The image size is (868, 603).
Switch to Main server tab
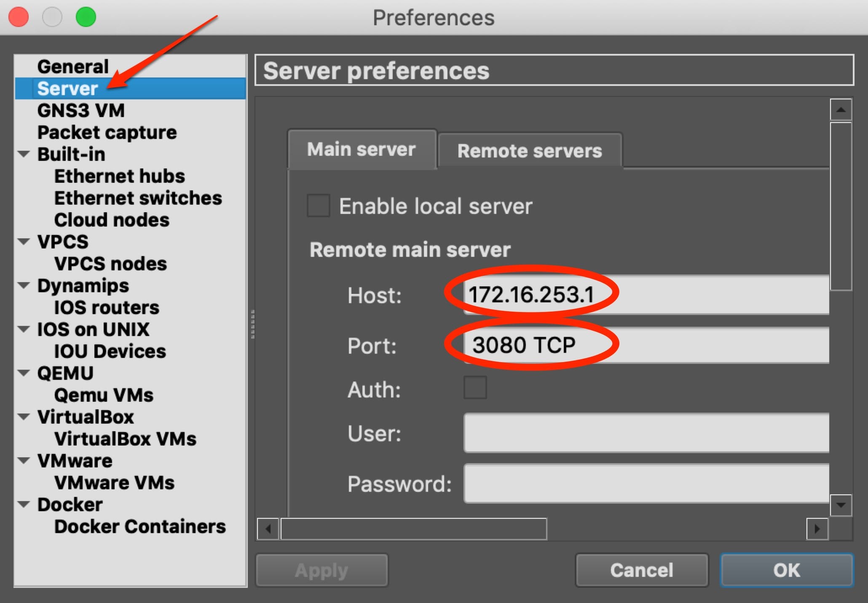click(362, 149)
